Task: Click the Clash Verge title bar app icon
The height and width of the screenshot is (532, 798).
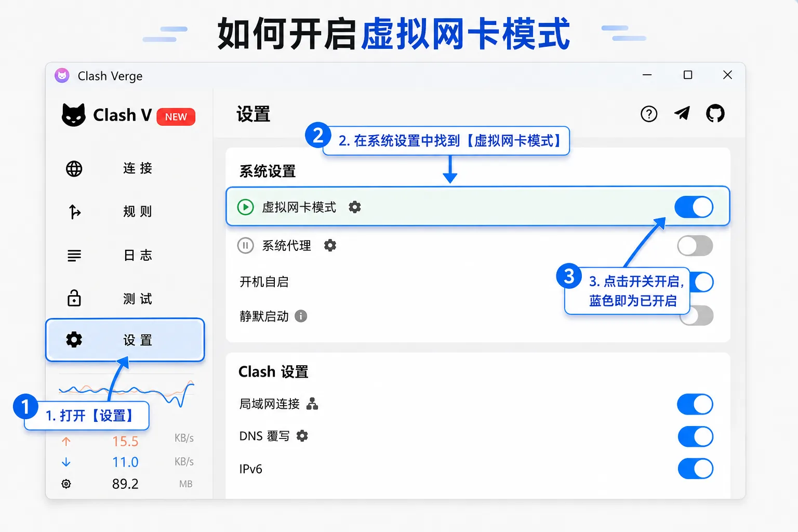Action: (62, 75)
